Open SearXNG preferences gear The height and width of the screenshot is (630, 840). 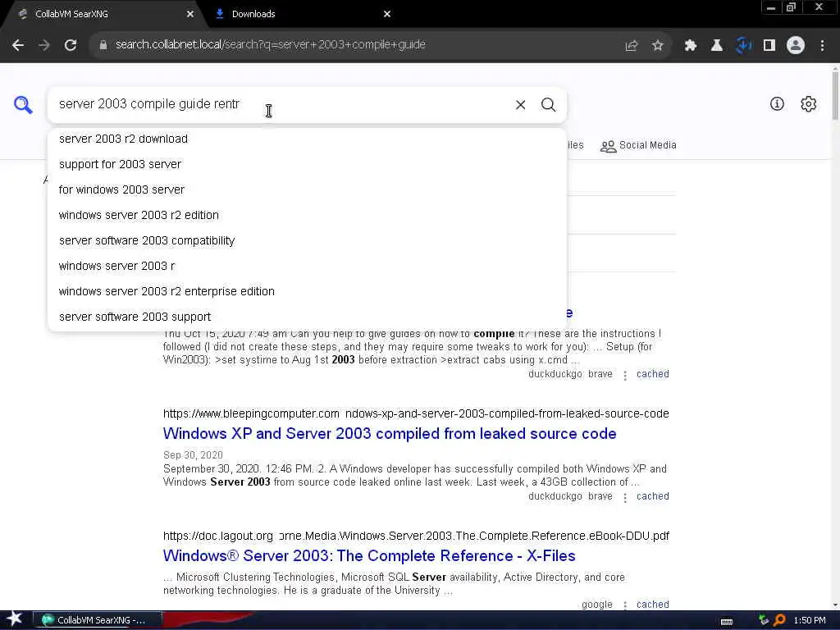point(808,104)
